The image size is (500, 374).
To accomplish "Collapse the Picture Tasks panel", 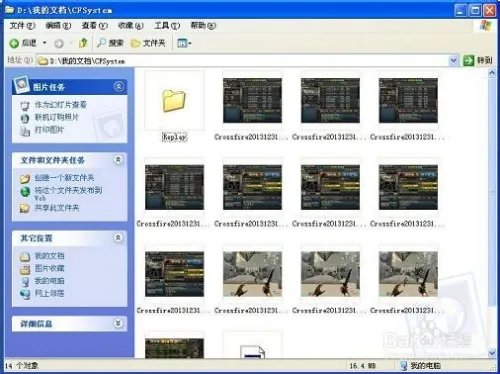I will (118, 87).
